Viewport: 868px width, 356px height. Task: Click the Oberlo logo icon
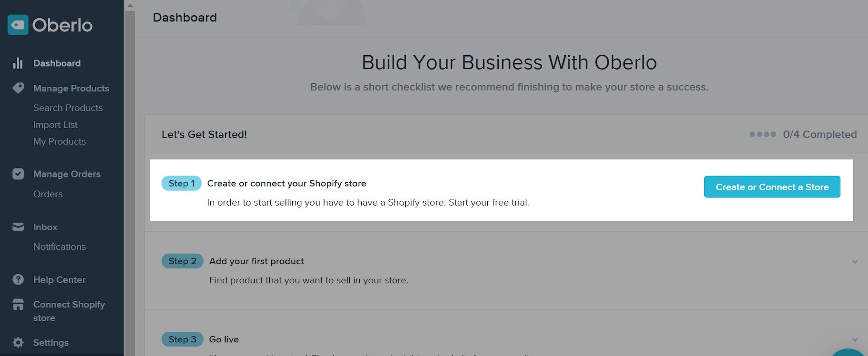point(18,25)
